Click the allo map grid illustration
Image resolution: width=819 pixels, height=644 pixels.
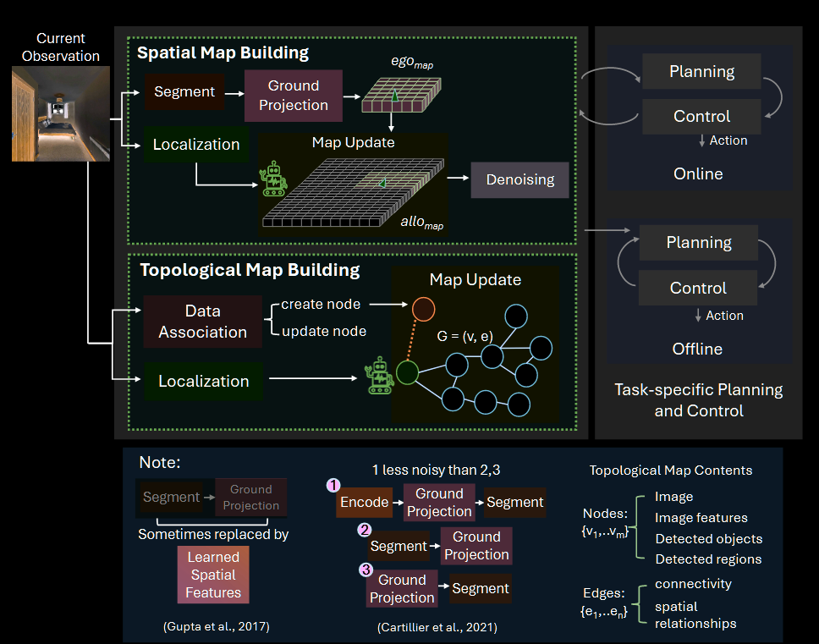tap(353, 192)
